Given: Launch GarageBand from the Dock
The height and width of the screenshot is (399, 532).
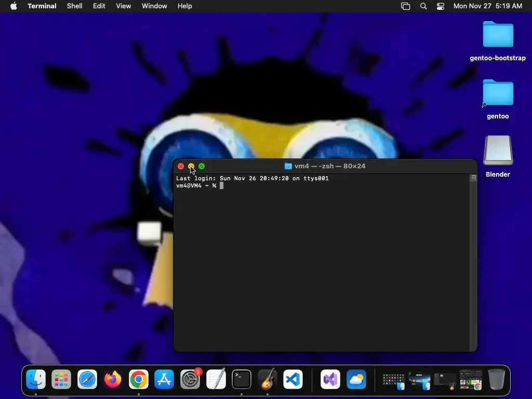Looking at the screenshot, I should point(268,379).
